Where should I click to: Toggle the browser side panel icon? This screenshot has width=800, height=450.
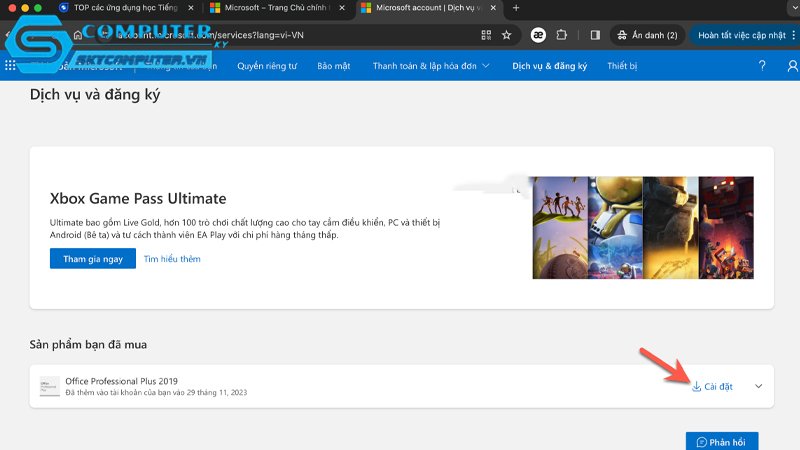coord(595,35)
